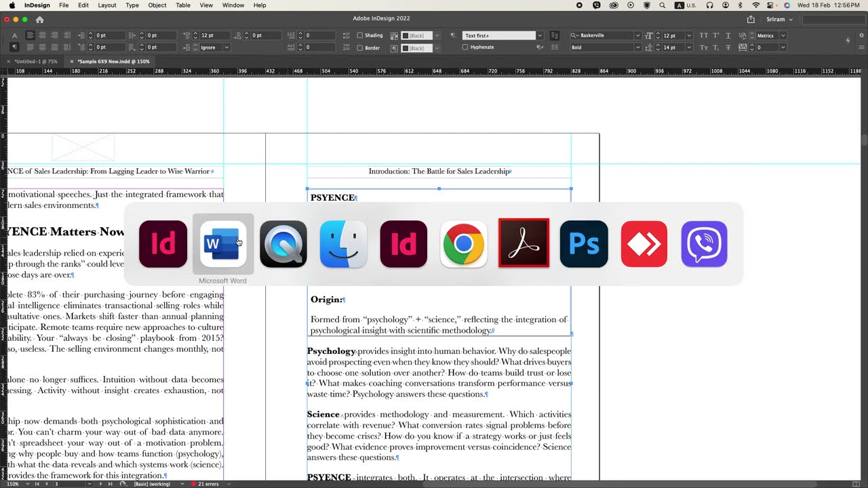Enable the Border checkbox
This screenshot has height=488, width=868.
[360, 48]
